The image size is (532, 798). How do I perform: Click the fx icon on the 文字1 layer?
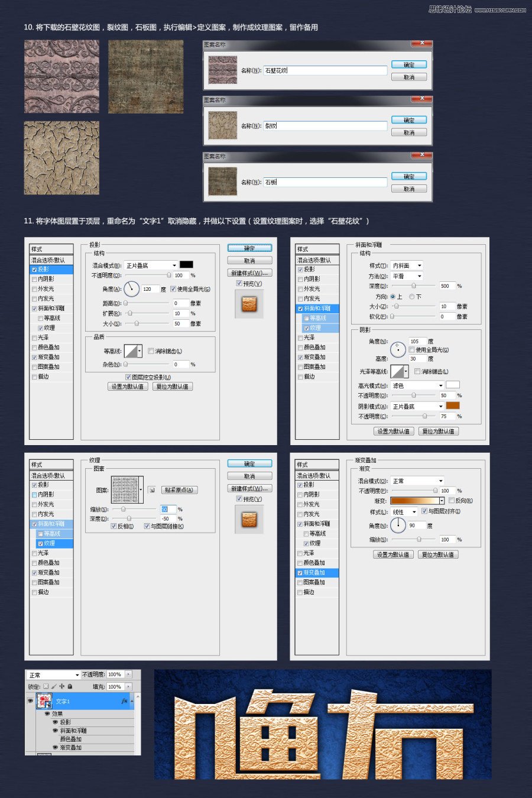125,701
